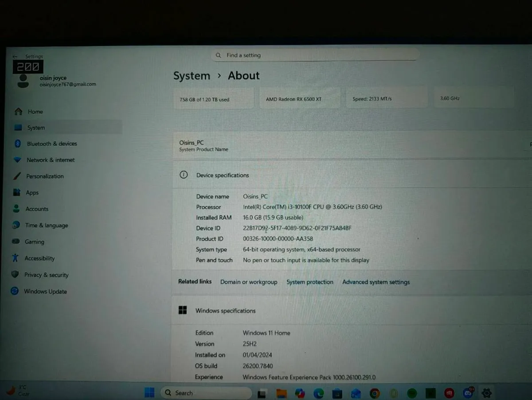Select Time & language in sidebar

click(x=46, y=225)
